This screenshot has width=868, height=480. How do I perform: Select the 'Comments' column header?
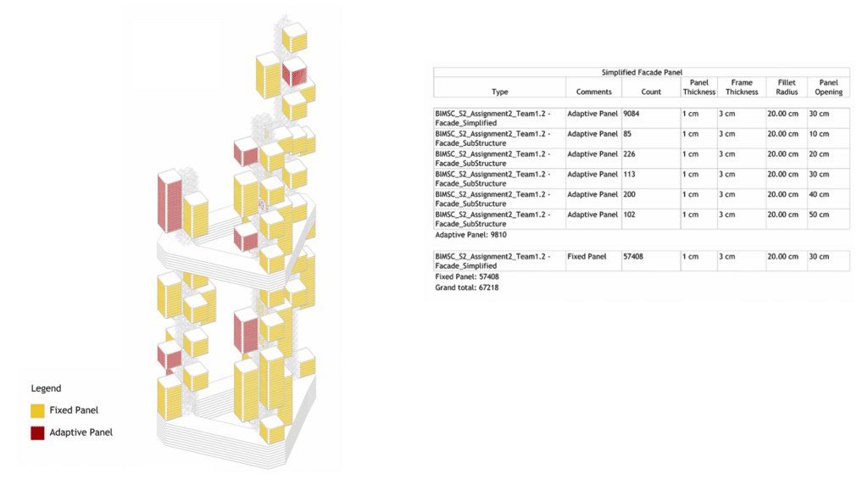point(593,92)
